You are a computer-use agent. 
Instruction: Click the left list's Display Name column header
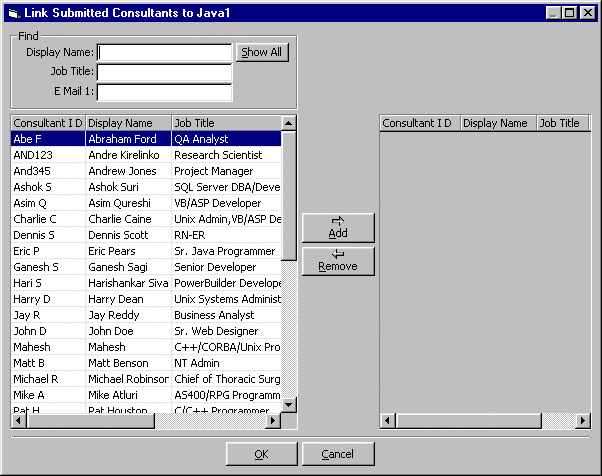click(128, 123)
